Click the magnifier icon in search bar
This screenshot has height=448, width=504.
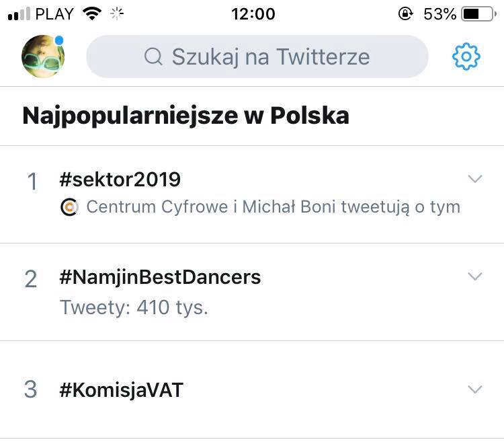153,57
